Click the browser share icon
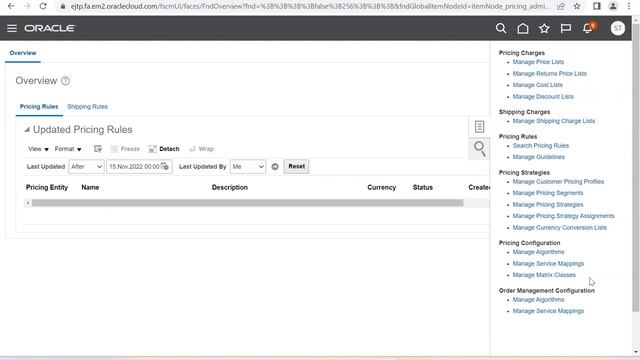This screenshot has width=640, height=360. pyautogui.click(x=561, y=6)
